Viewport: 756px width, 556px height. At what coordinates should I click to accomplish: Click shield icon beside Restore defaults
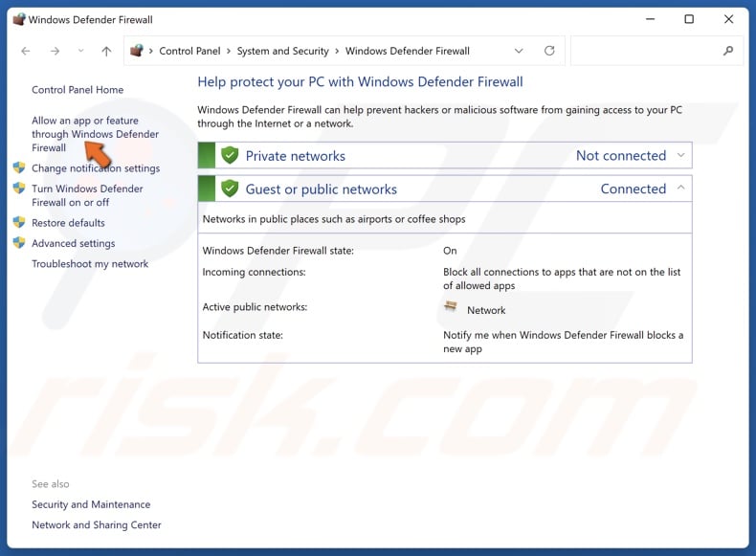point(19,222)
